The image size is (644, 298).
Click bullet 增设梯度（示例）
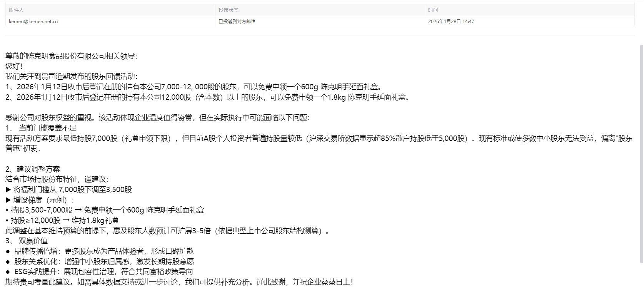coord(40,200)
